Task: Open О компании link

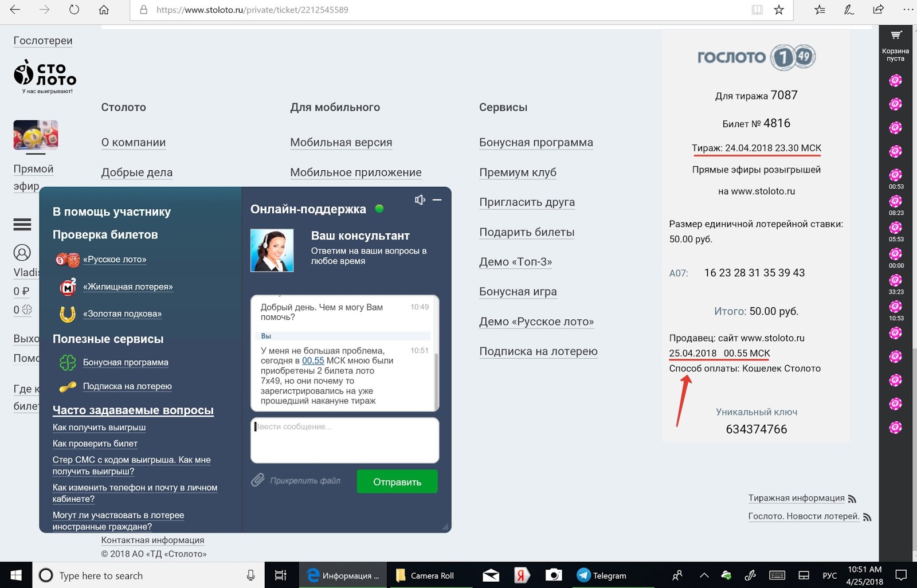Action: coord(134,142)
